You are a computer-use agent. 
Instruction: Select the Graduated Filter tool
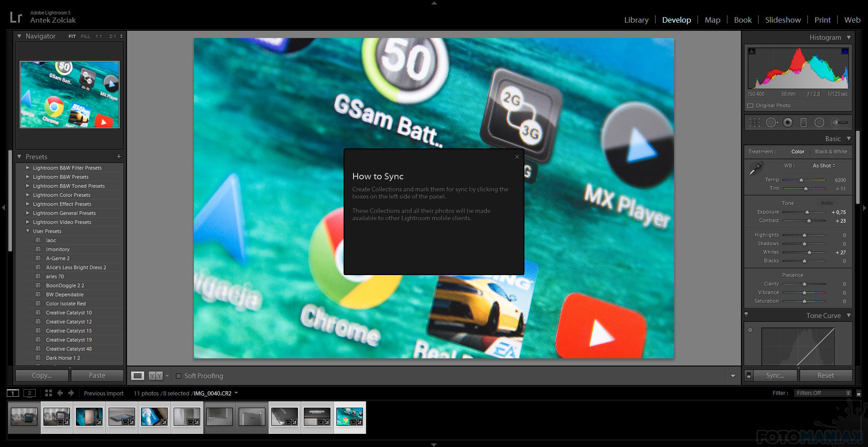pyautogui.click(x=803, y=123)
